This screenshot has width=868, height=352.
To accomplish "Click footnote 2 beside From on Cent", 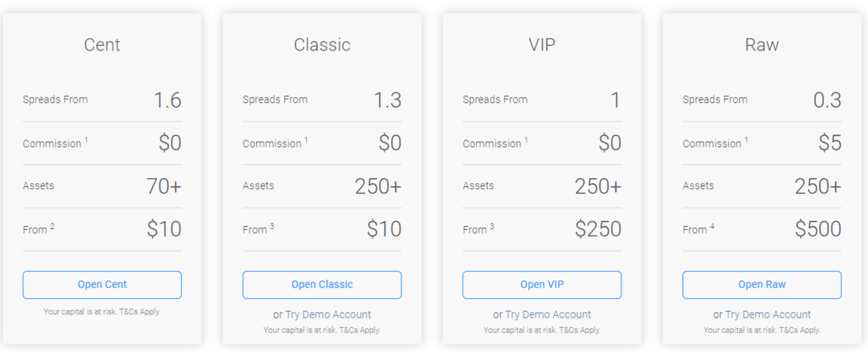I will coord(52,225).
